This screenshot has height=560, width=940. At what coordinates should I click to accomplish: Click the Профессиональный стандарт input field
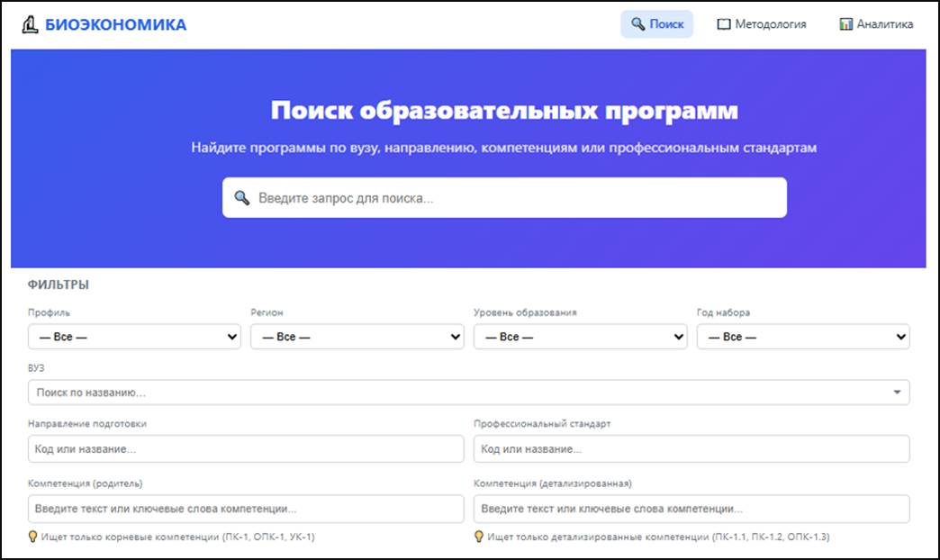pos(691,449)
